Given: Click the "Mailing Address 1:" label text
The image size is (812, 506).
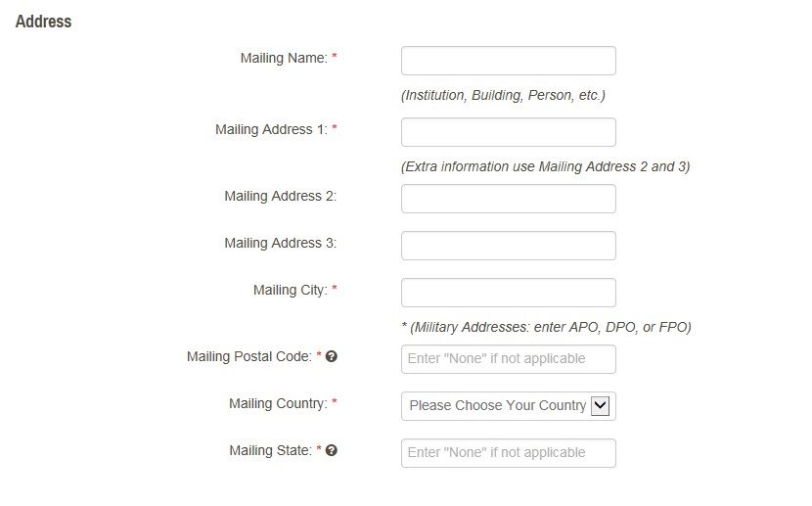Looking at the screenshot, I should (271, 129).
